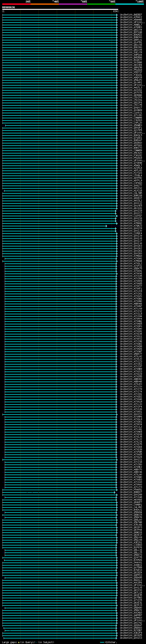Image resolution: width=146 pixels, height=644 pixels.
Task: Open hit UniRef100_Q6UJX4
Action: (131, 30)
